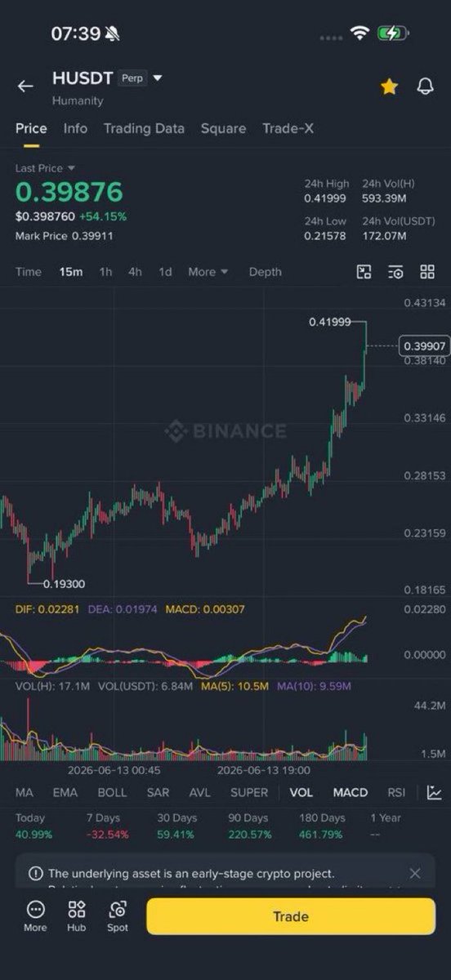Click the 0.39876 last price
Screen dimensions: 451x980
[x=69, y=193]
